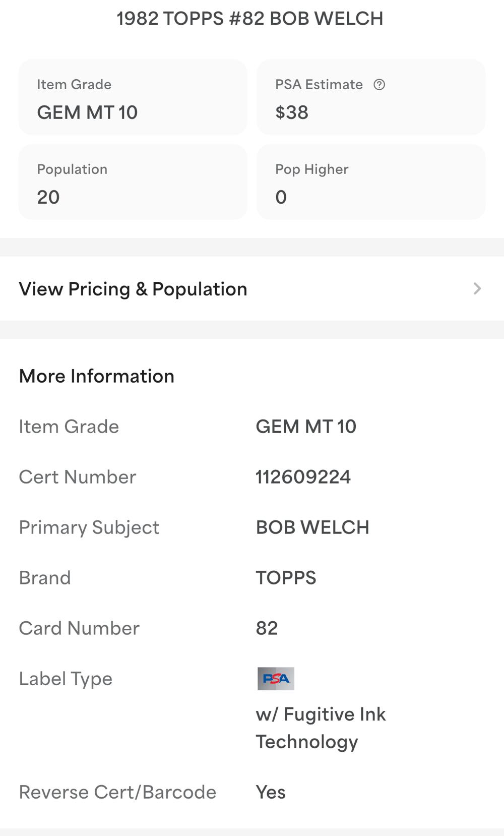Image resolution: width=504 pixels, height=836 pixels.
Task: Click the More Information heading
Action: 97,376
